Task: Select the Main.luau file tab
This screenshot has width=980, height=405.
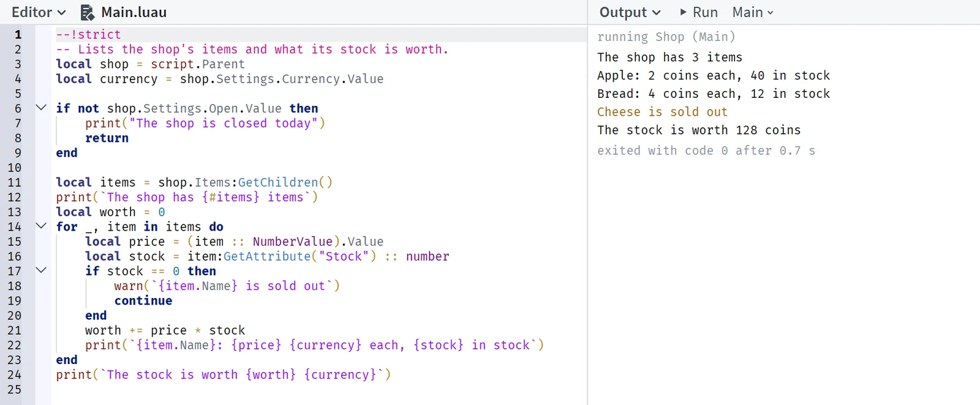Action: [x=124, y=12]
